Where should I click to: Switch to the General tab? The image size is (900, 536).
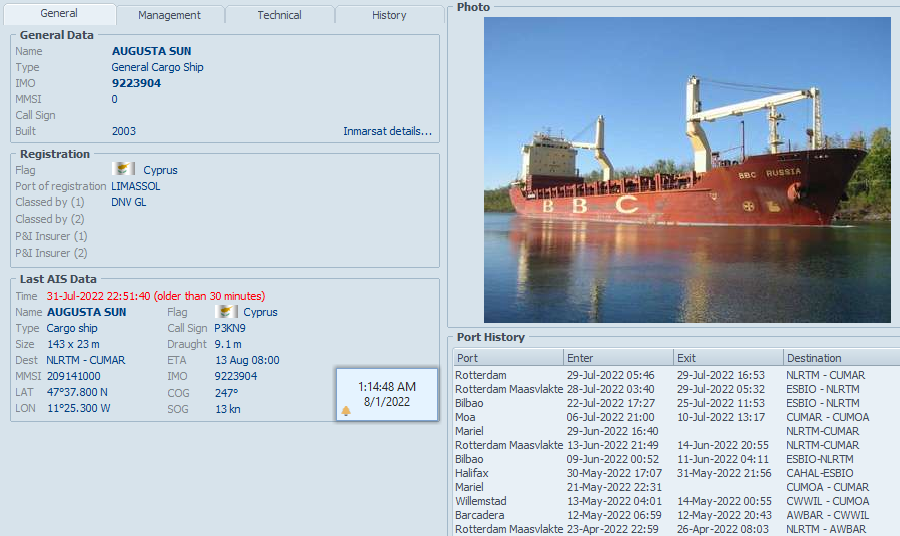59,13
